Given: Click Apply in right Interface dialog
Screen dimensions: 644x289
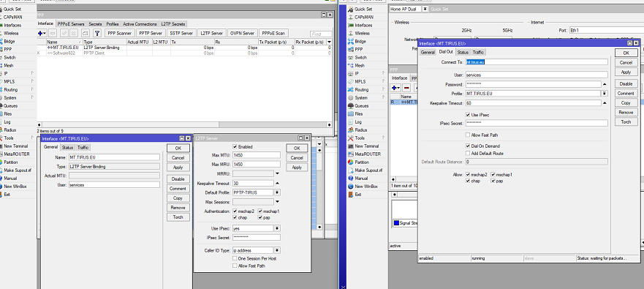Looking at the screenshot, I should (626, 72).
